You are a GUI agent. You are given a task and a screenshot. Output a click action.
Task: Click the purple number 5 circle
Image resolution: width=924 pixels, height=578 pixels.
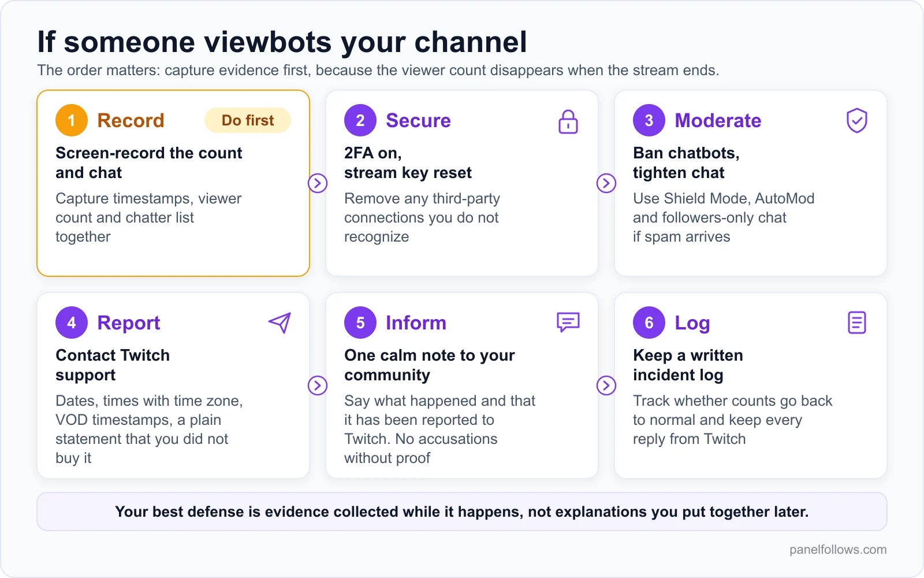[360, 323]
